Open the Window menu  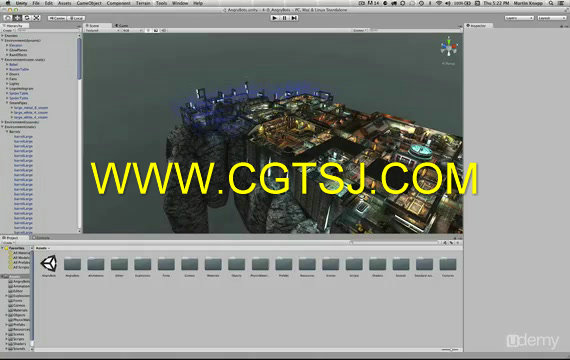(x=180, y=3)
